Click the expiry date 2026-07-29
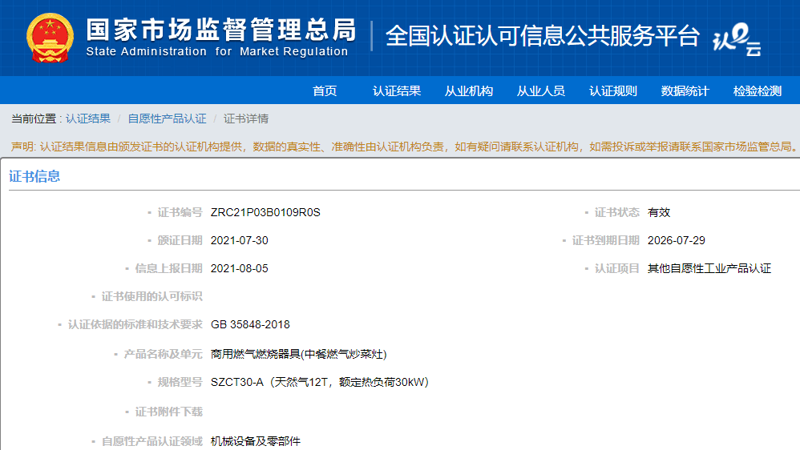Screen dimensions: 800x450 [676, 240]
